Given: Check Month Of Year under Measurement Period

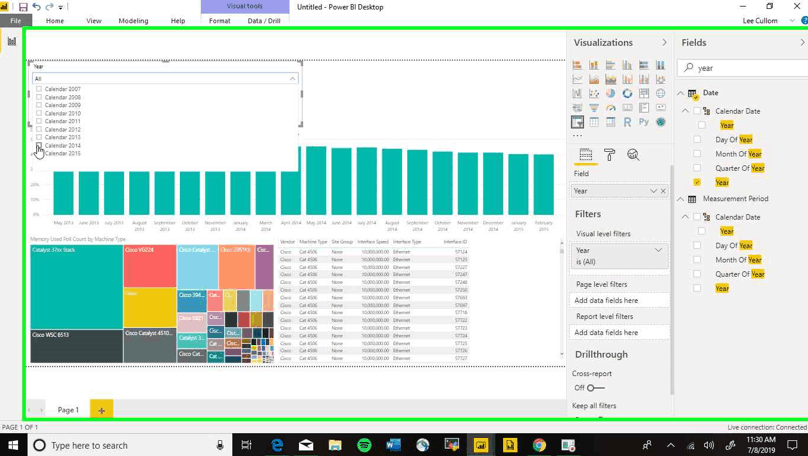Looking at the screenshot, I should click(697, 260).
